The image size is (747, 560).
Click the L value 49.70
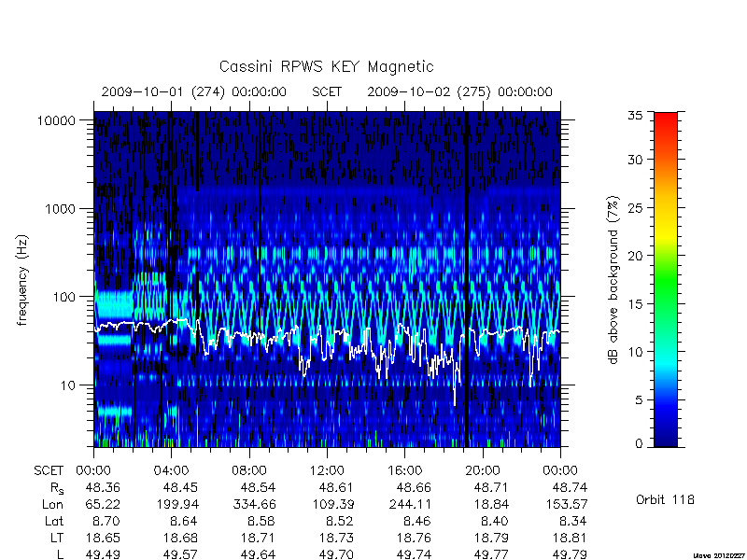(x=336, y=554)
